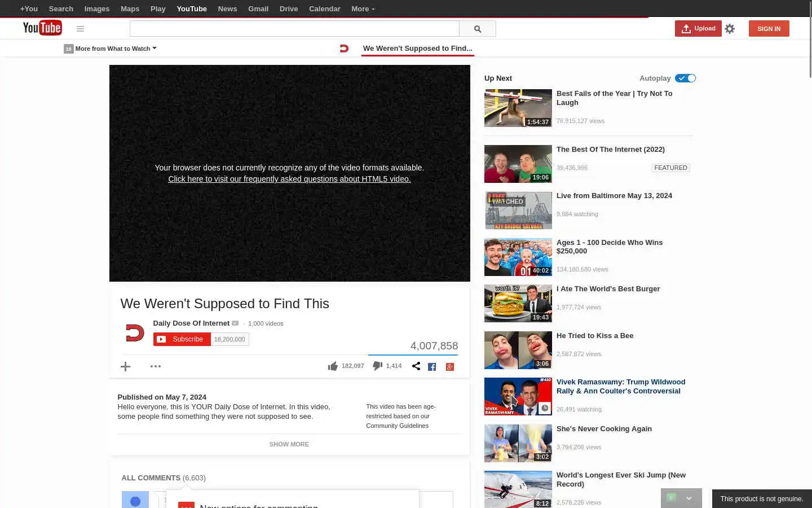
Task: Open He Tried to Kiss a Bee thumbnail
Action: [518, 350]
